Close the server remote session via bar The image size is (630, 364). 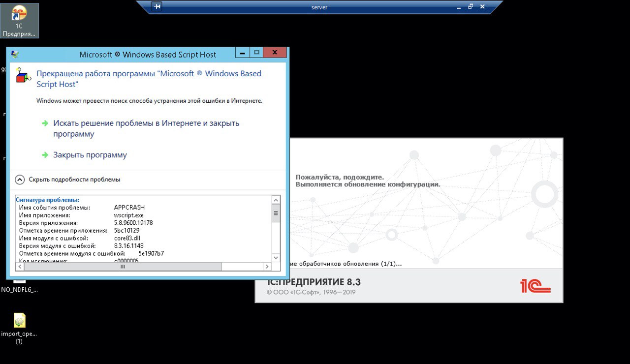[x=482, y=6]
